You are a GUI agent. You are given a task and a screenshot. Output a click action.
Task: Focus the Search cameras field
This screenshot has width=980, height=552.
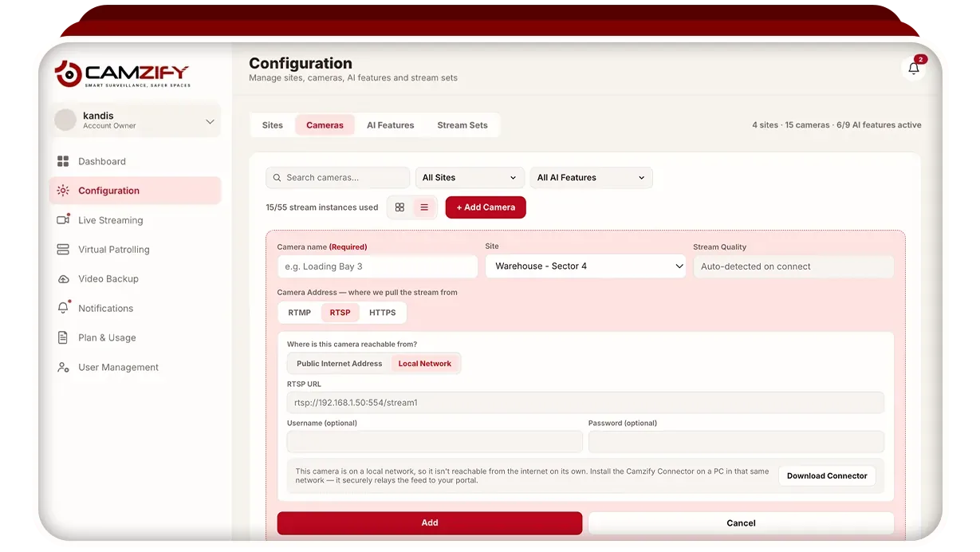[x=338, y=178]
